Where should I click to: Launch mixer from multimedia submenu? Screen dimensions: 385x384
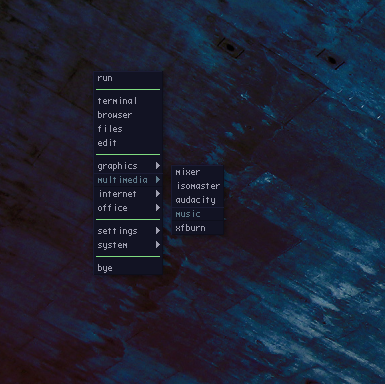197,172
